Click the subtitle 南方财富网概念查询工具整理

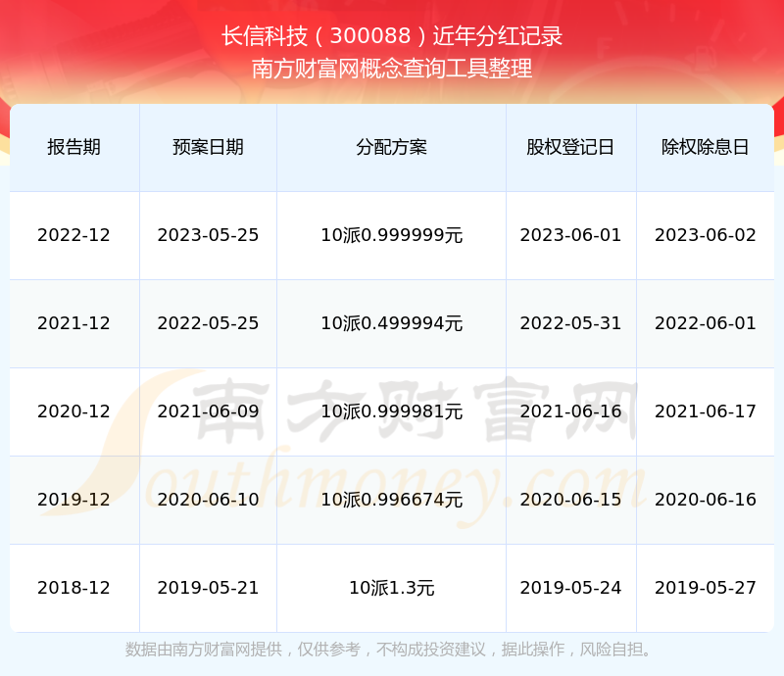tap(392, 69)
